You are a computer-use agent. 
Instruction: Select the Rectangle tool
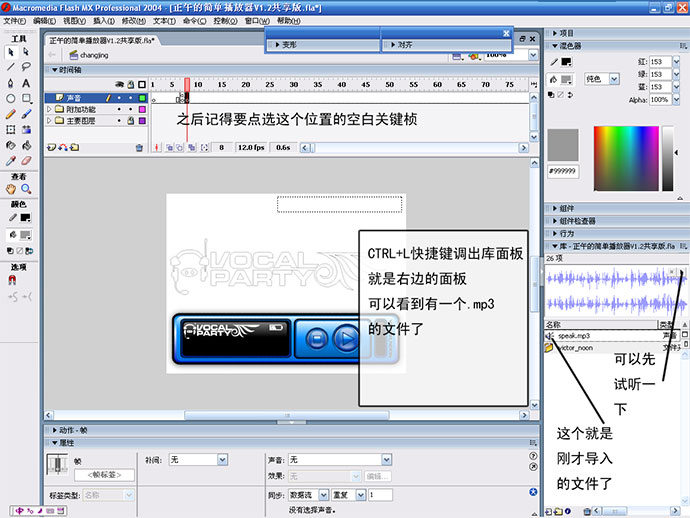point(26,99)
